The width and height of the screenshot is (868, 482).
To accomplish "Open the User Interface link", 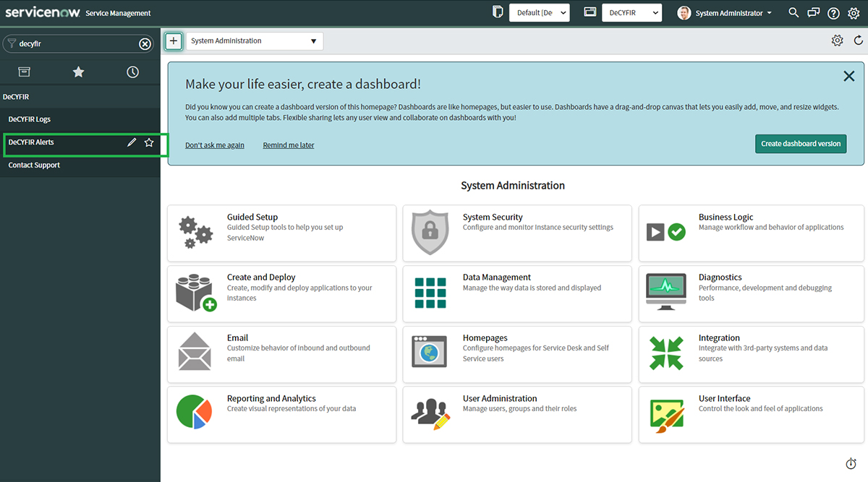I will point(725,399).
